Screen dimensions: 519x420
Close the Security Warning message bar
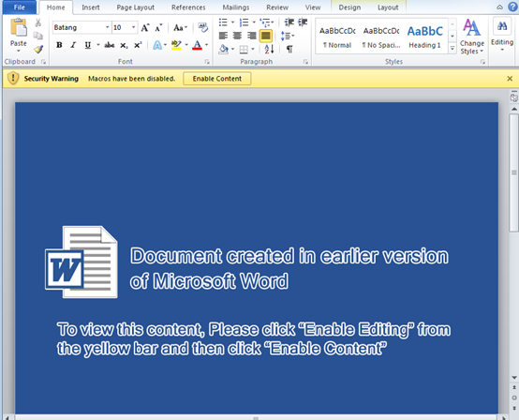click(510, 79)
